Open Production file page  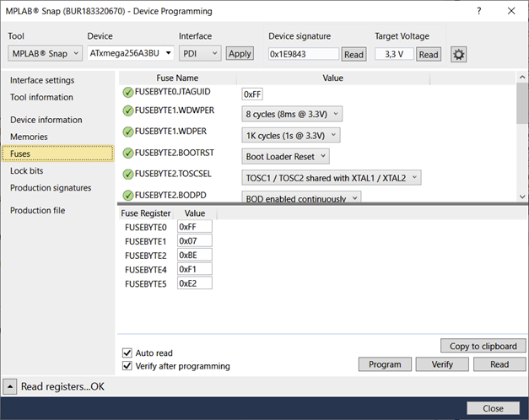(x=37, y=210)
